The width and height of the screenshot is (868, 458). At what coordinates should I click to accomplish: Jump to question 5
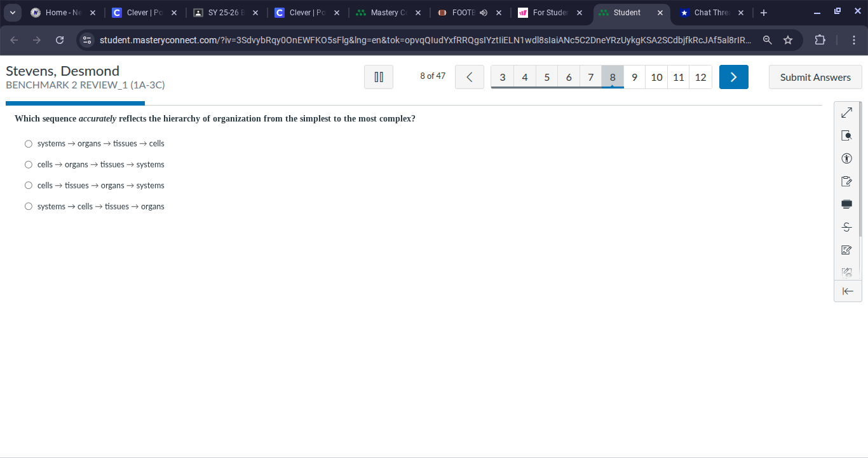tap(546, 77)
